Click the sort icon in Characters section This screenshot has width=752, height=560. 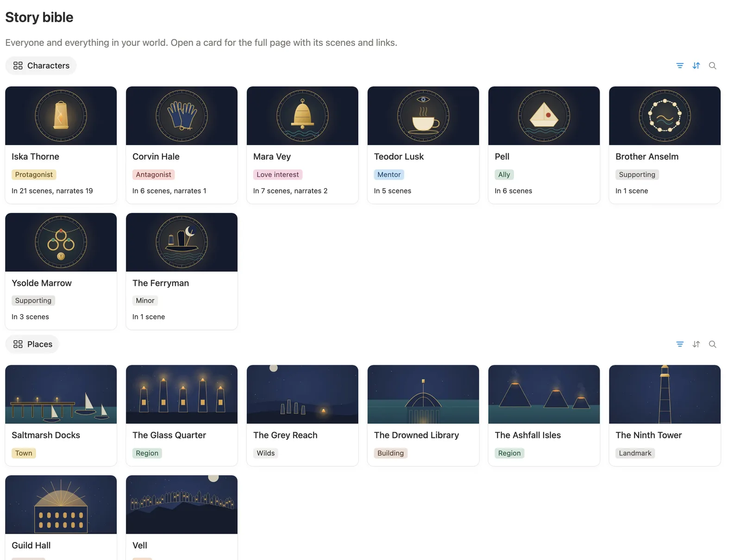[696, 66]
